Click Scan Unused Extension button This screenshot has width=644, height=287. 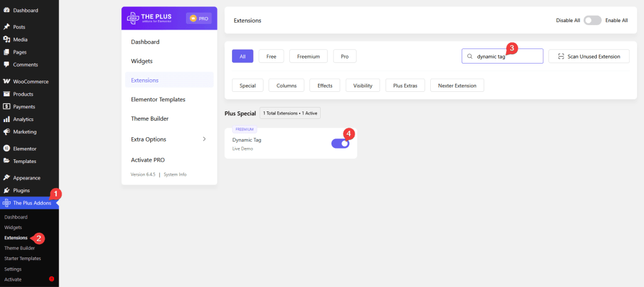coord(589,57)
